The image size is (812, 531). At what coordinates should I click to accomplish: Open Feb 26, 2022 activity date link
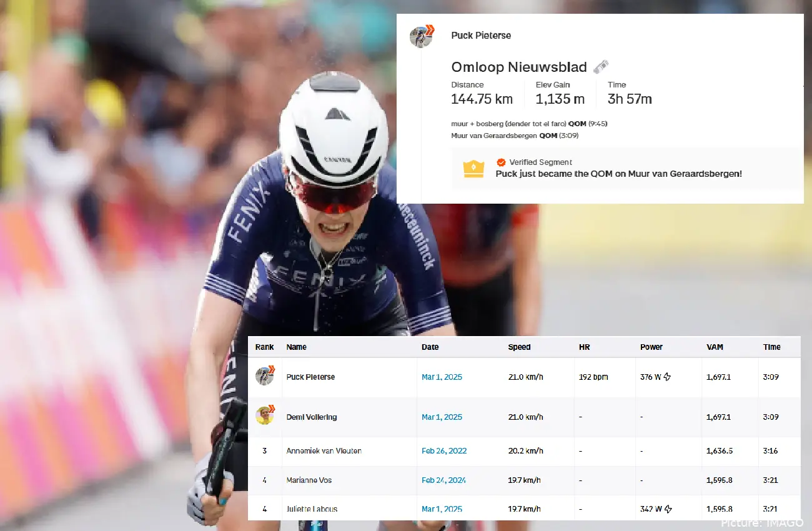tap(444, 451)
